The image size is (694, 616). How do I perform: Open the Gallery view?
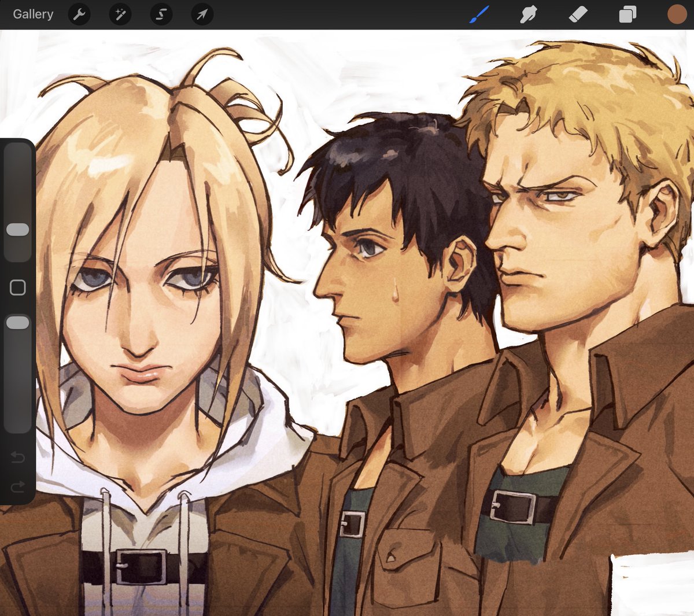(x=33, y=14)
